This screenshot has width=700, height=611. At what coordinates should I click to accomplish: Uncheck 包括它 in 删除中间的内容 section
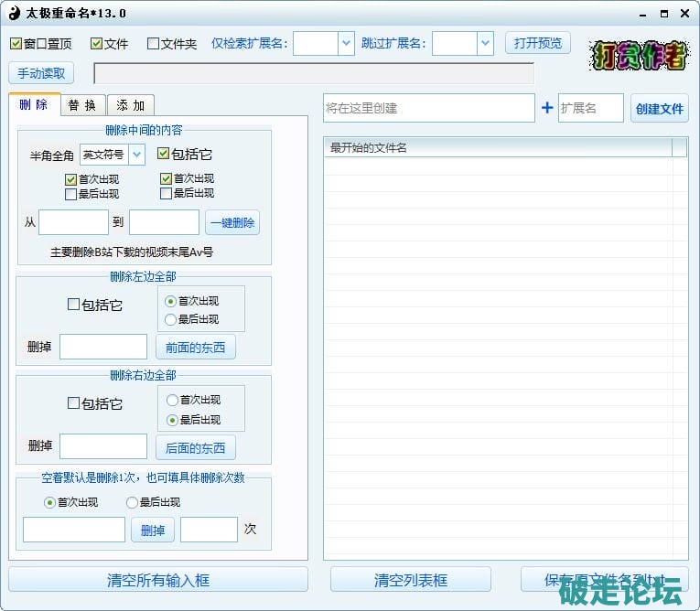(x=164, y=154)
